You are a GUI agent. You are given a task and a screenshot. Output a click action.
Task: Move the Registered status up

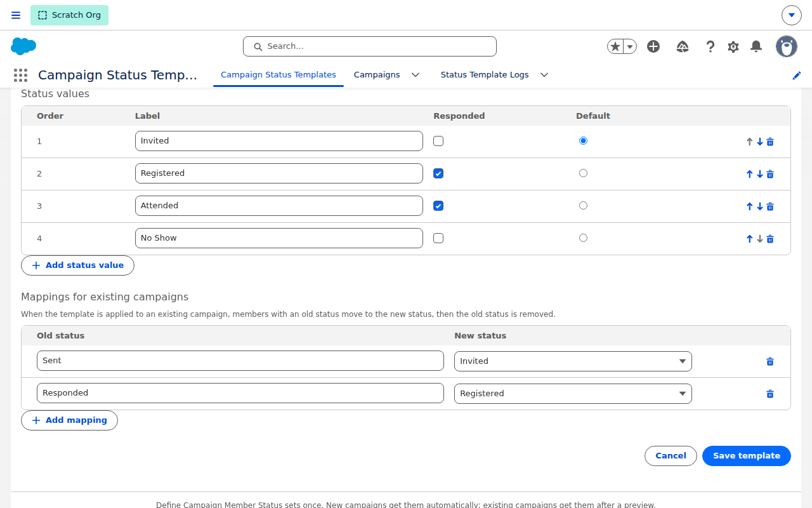(749, 174)
